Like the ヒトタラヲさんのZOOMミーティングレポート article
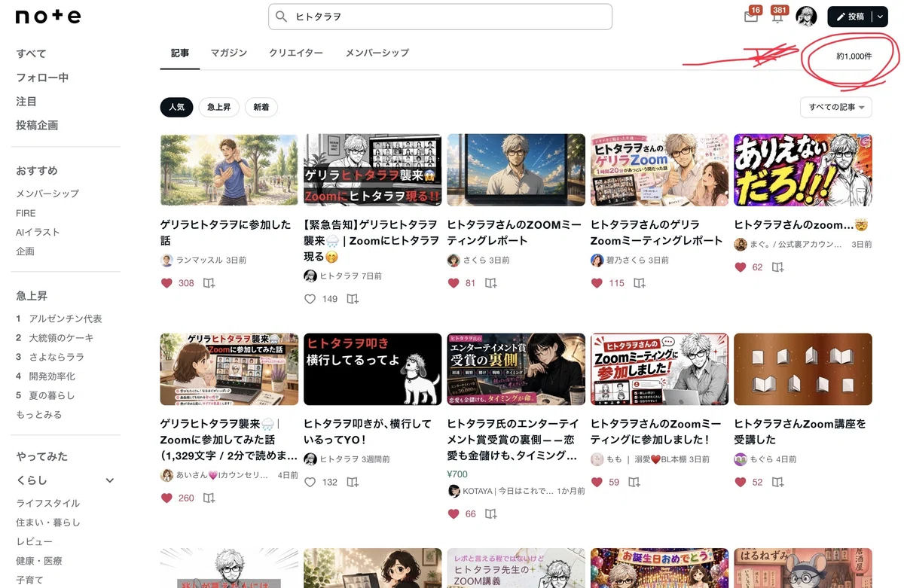 (x=454, y=284)
